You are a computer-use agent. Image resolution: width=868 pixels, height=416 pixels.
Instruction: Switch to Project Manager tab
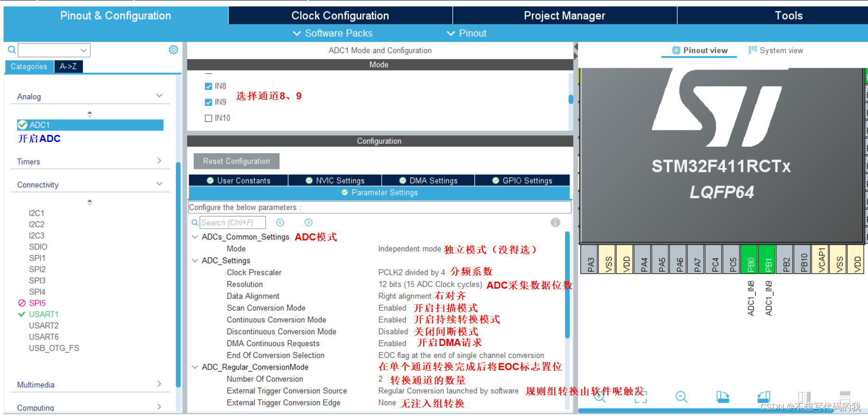[x=564, y=15]
